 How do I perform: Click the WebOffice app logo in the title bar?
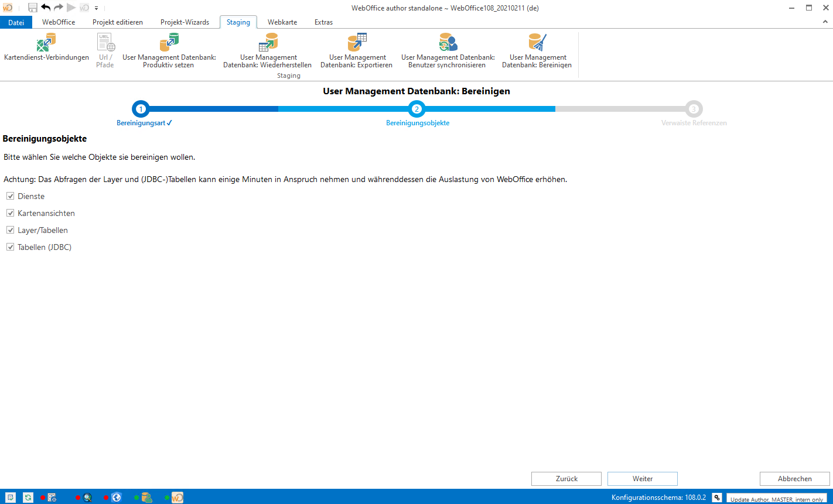(8, 8)
